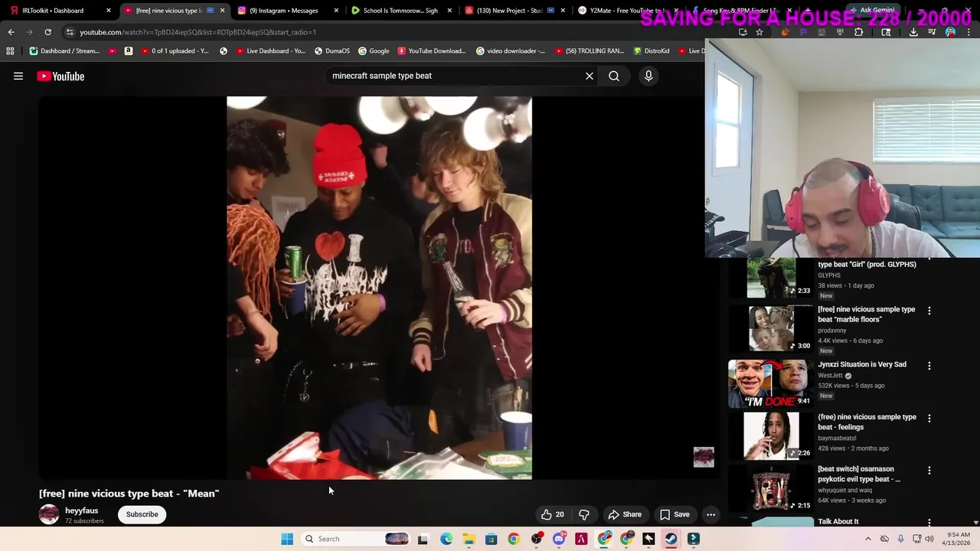Play the "marble floors" video thumbnail
980x551 pixels.
(x=771, y=329)
